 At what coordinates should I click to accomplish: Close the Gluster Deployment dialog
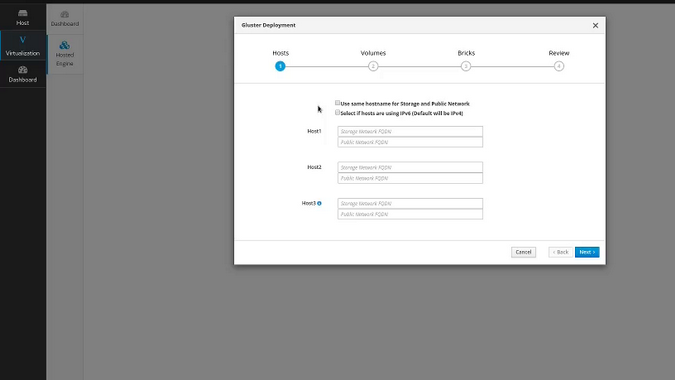pyautogui.click(x=595, y=25)
